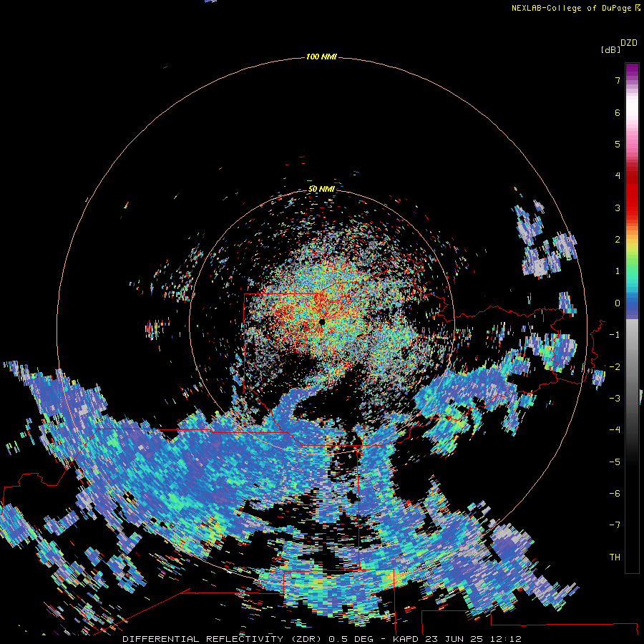Viewport: 644px width, 644px height.
Task: Click the -5 value on color scale
Action: (x=615, y=462)
